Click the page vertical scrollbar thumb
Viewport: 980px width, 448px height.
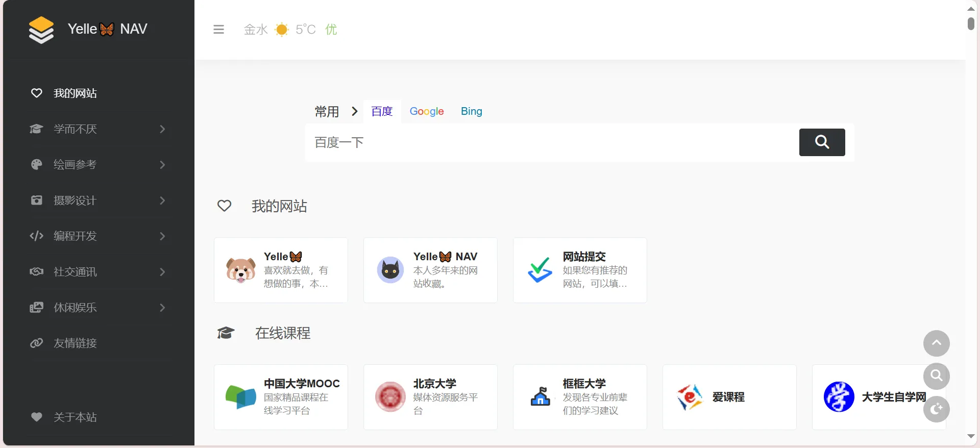point(971,23)
